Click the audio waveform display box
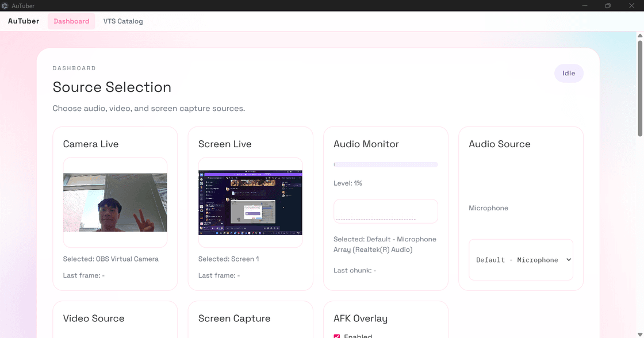This screenshot has width=644, height=338. 386,212
